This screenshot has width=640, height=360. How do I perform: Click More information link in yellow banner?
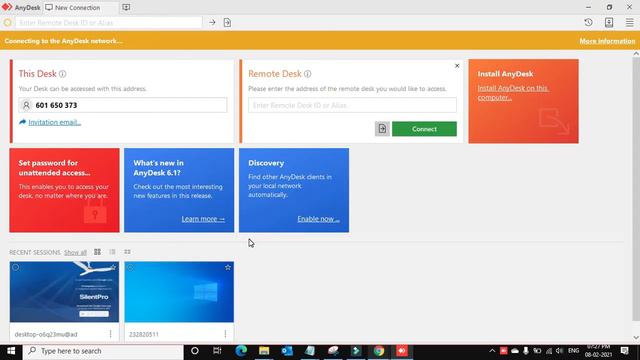(607, 41)
